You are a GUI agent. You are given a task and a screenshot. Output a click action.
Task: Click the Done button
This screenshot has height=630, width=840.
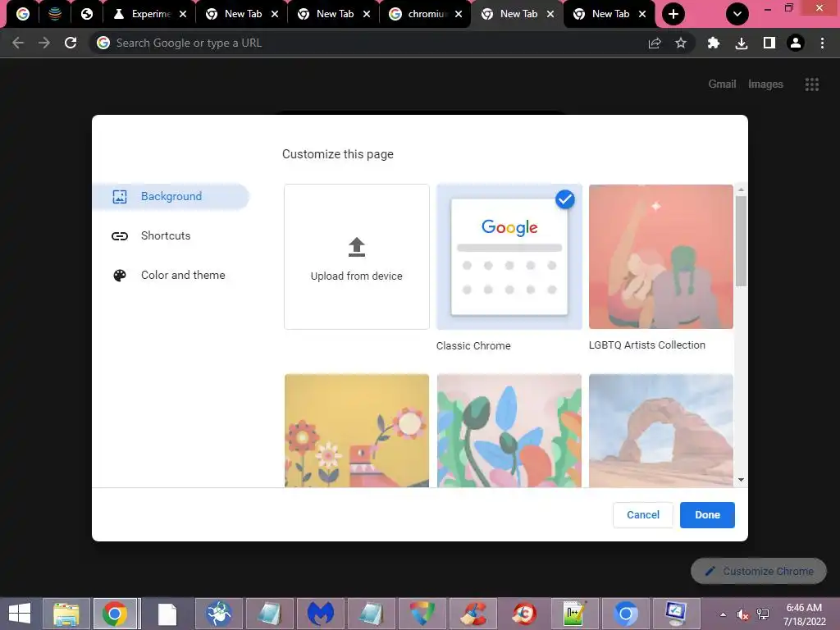point(707,515)
